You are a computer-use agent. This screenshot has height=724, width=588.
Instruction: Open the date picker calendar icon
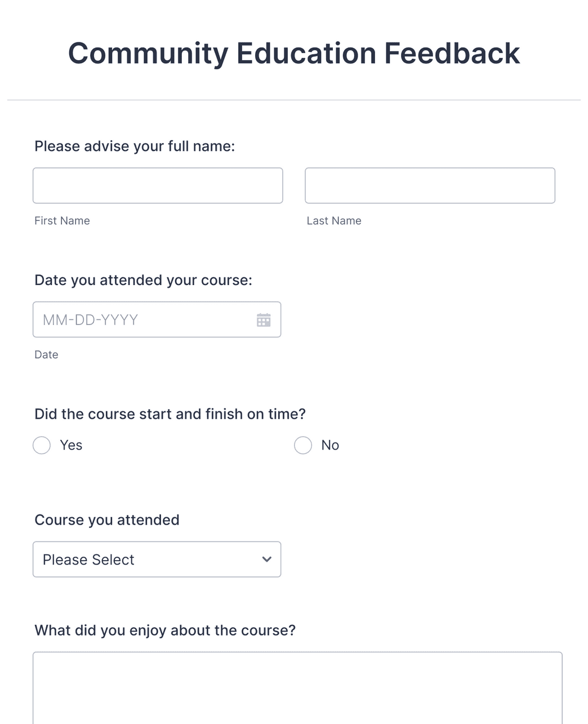point(264,319)
